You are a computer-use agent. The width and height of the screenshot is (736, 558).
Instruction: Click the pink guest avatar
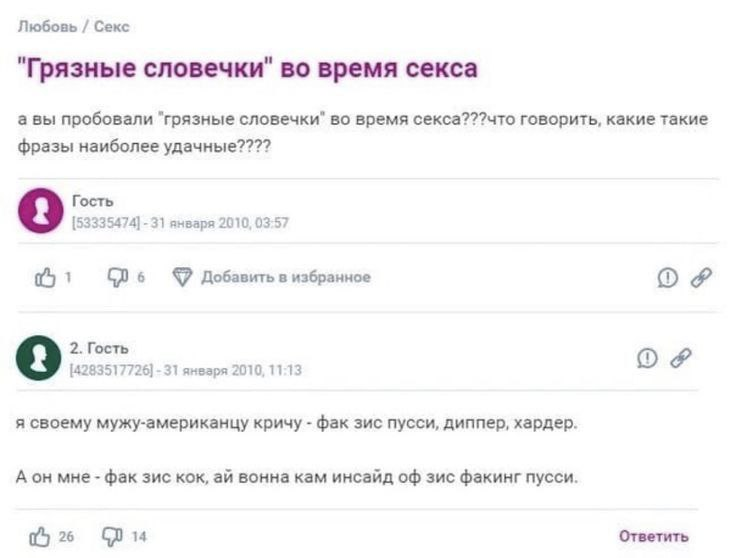pyautogui.click(x=41, y=211)
